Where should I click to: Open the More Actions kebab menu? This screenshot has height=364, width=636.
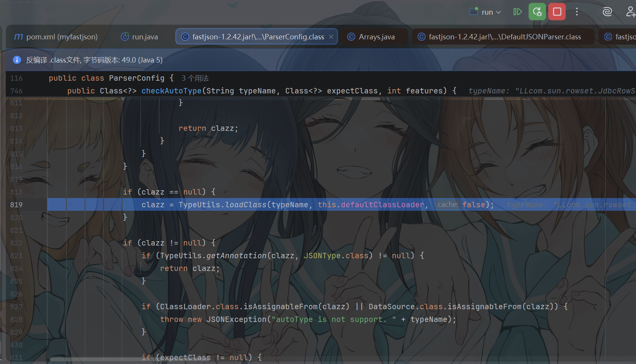(577, 12)
